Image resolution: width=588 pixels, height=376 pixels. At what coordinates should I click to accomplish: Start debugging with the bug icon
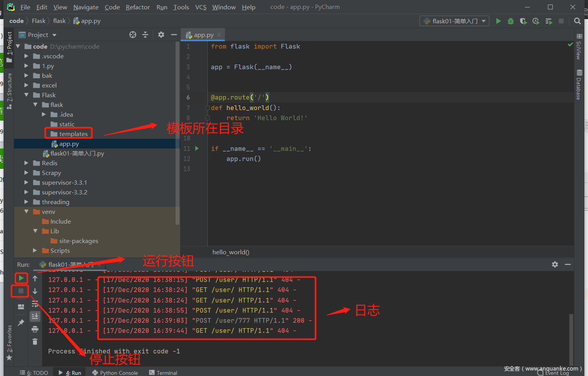[511, 21]
